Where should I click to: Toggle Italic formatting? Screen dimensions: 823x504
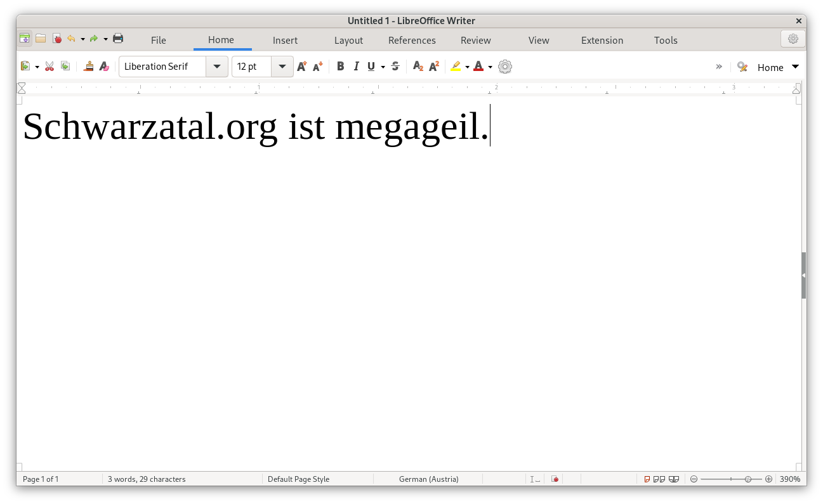click(x=356, y=67)
